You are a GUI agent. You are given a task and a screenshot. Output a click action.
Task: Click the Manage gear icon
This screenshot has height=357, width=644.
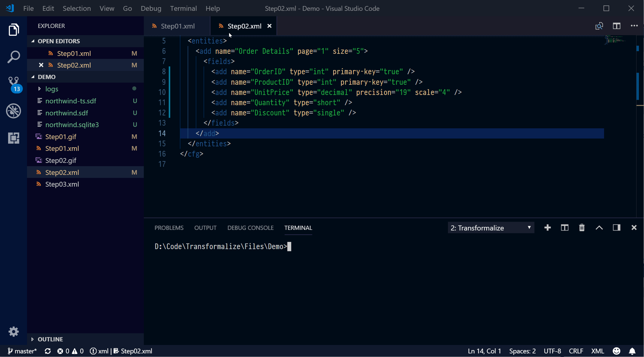14,331
